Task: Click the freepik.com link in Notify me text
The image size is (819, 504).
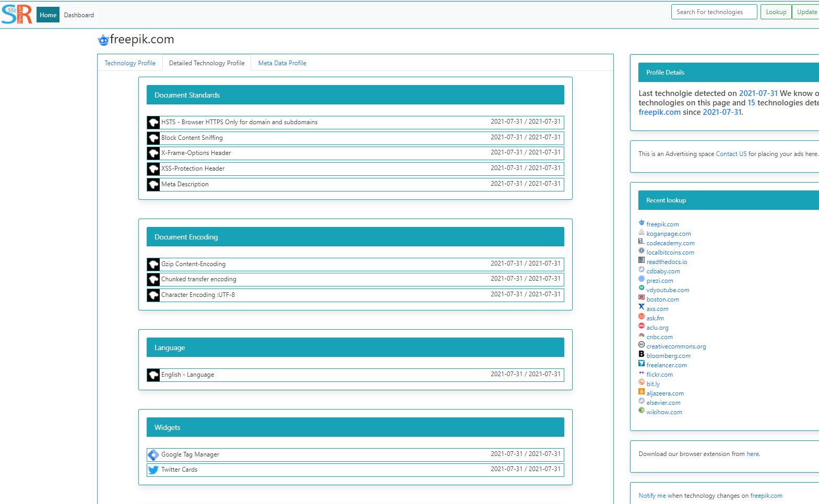Action: tap(766, 496)
